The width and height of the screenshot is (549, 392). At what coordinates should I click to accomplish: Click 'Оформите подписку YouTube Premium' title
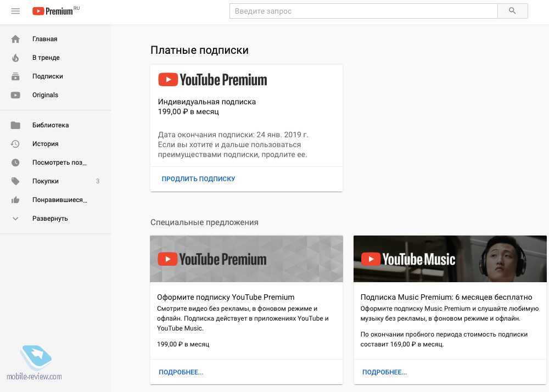(226, 297)
